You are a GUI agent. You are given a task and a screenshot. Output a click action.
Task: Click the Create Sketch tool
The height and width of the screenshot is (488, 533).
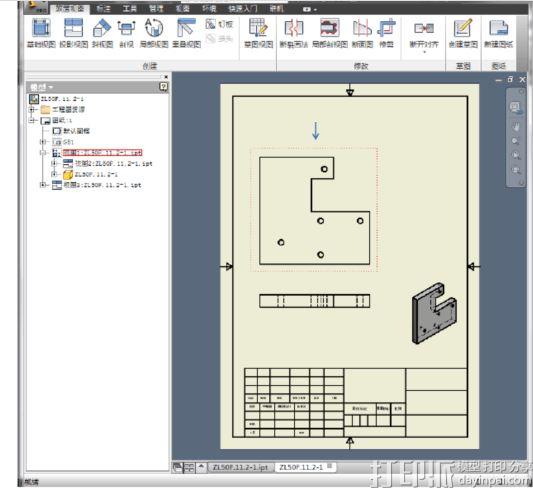pos(463,33)
